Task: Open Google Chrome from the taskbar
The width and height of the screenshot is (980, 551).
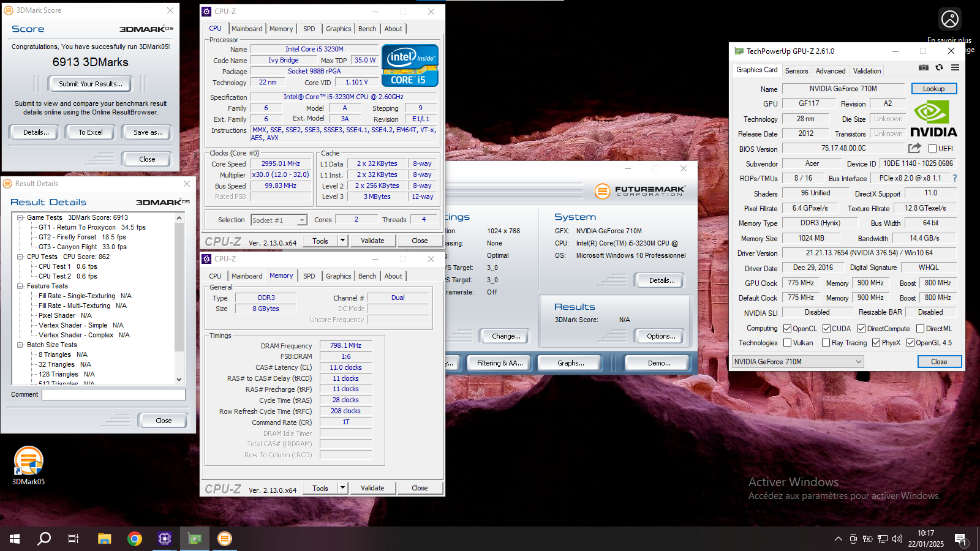Action: tap(135, 539)
